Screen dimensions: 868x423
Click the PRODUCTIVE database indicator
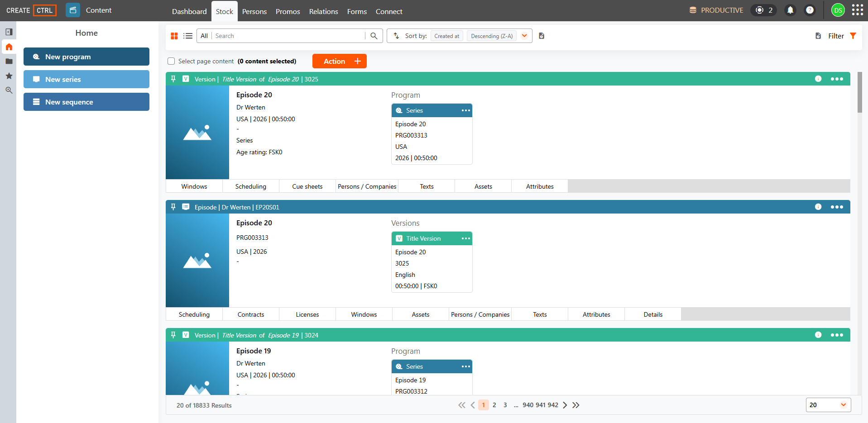coord(716,10)
